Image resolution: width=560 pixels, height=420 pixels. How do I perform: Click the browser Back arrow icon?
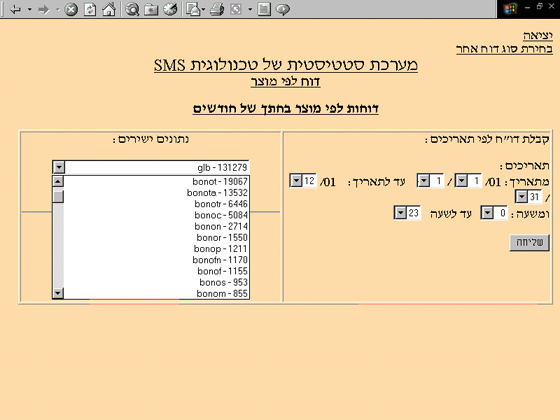15,9
